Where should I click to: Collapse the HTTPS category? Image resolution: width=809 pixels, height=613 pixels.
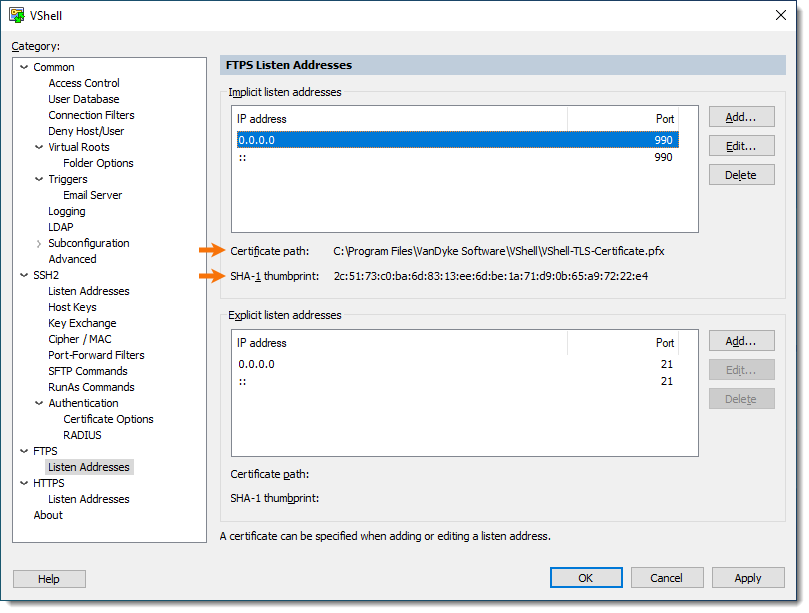(x=24, y=483)
